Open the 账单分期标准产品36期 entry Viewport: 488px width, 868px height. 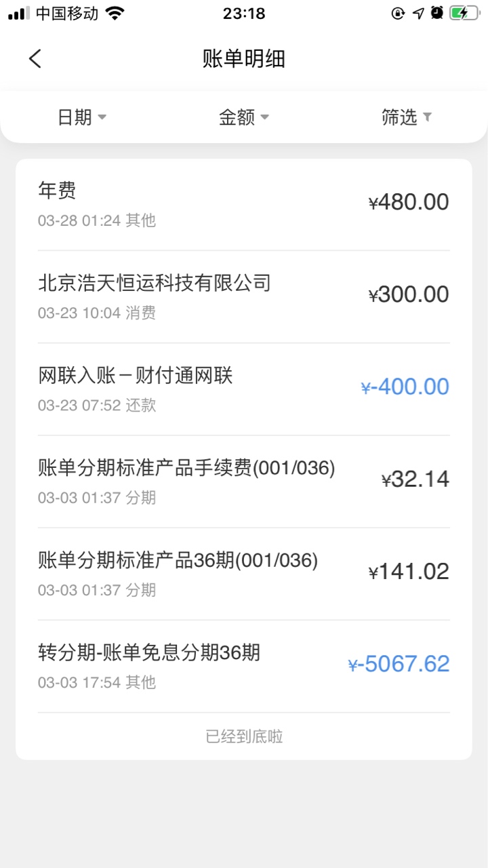pyautogui.click(x=244, y=573)
